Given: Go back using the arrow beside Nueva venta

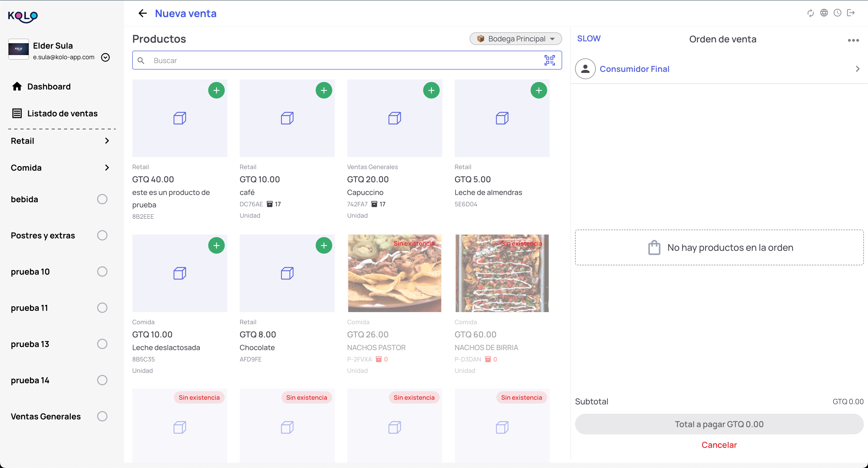Looking at the screenshot, I should click(143, 13).
